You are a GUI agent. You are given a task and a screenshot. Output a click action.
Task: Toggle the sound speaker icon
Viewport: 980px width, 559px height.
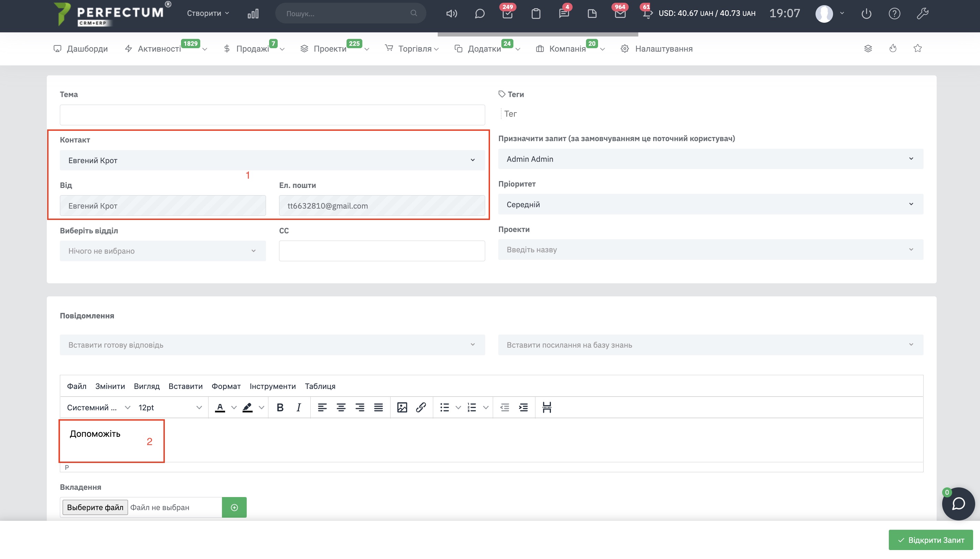tap(451, 14)
